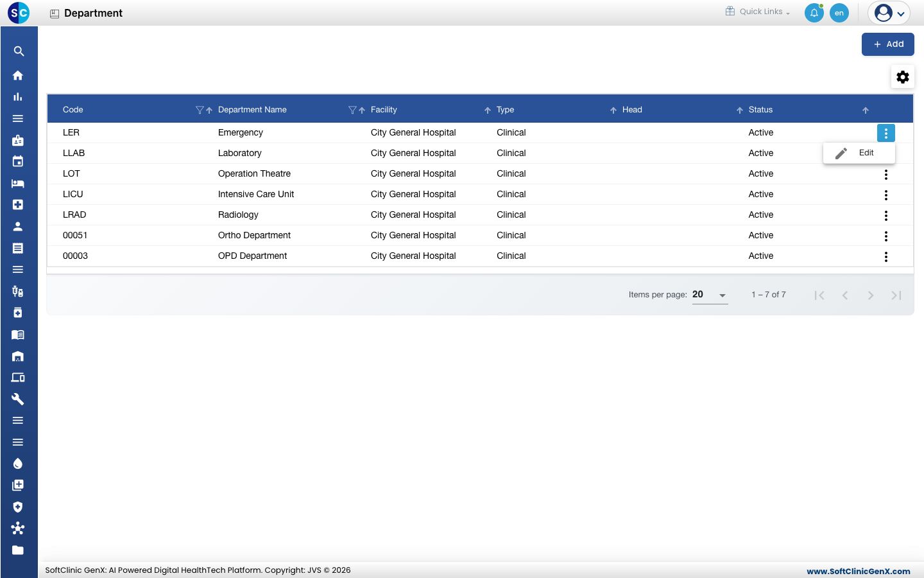This screenshot has height=578, width=924.
Task: Open the medicine bottle pharmacy icon
Action: tap(18, 313)
